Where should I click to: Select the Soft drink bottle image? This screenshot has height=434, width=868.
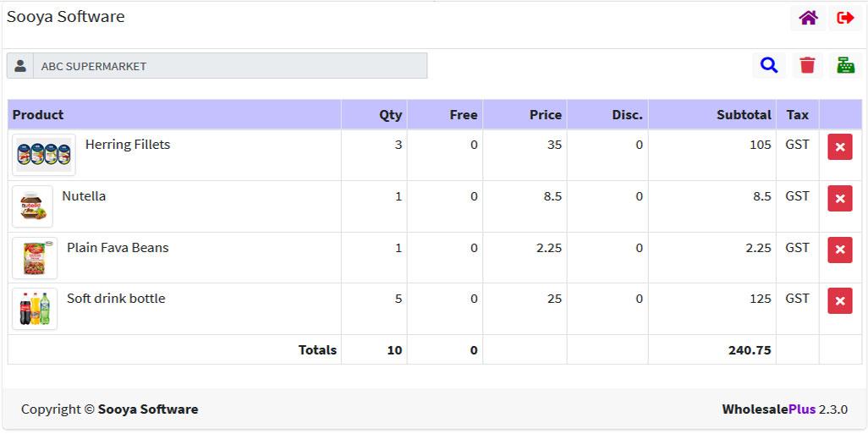coord(35,309)
